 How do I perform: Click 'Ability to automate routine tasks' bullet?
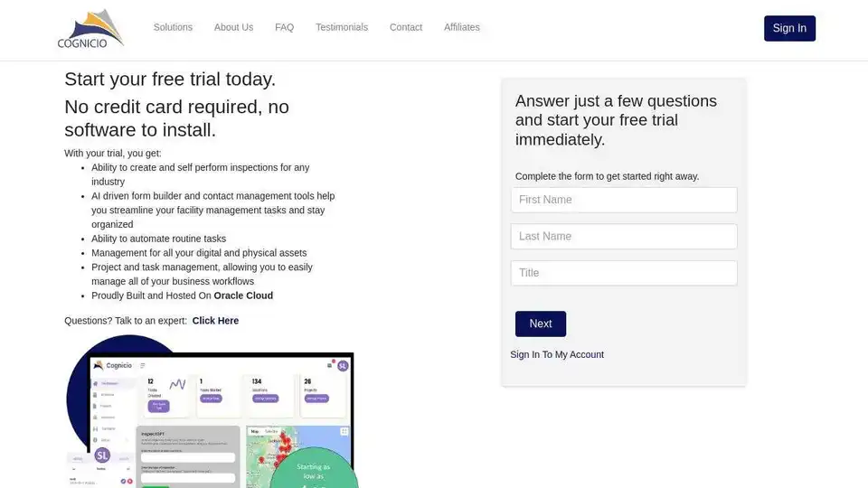(158, 239)
